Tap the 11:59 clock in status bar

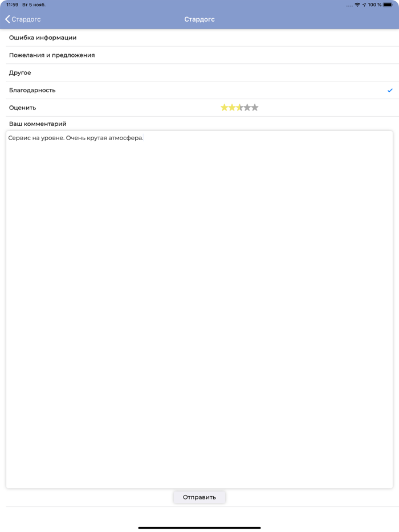pos(12,5)
